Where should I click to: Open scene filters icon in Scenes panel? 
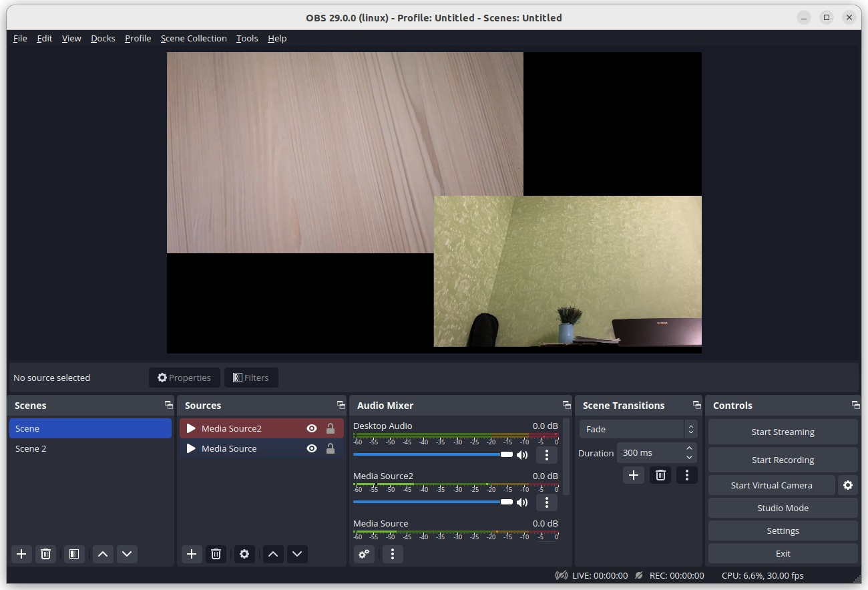click(x=74, y=554)
